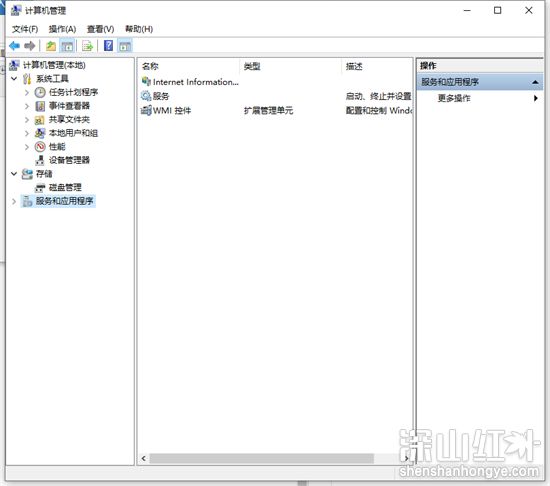550x486 pixels.
Task: Select 共享文件夹 in the tree
Action: [69, 120]
